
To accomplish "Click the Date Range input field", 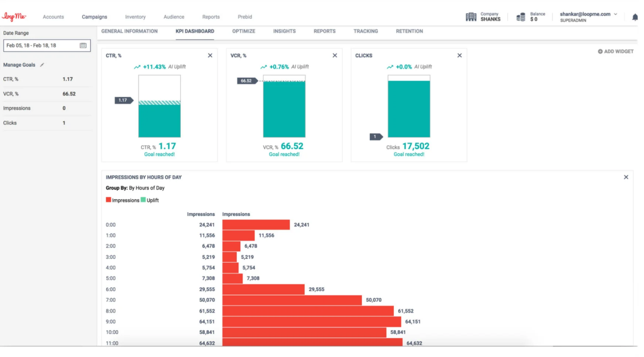I will tap(41, 46).
